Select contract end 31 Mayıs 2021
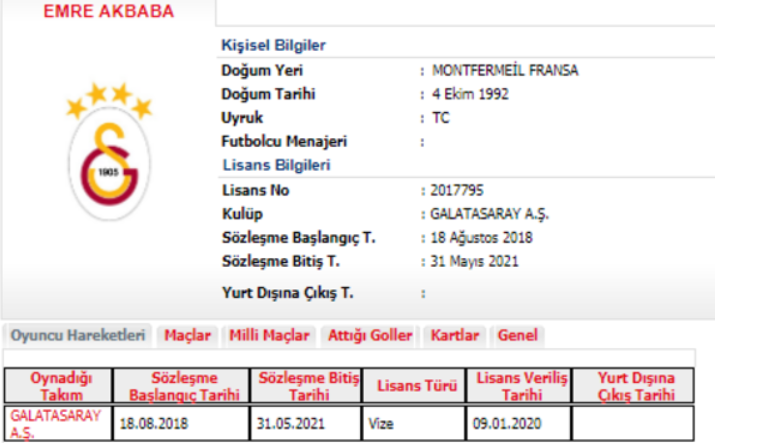771x446 pixels. (474, 261)
